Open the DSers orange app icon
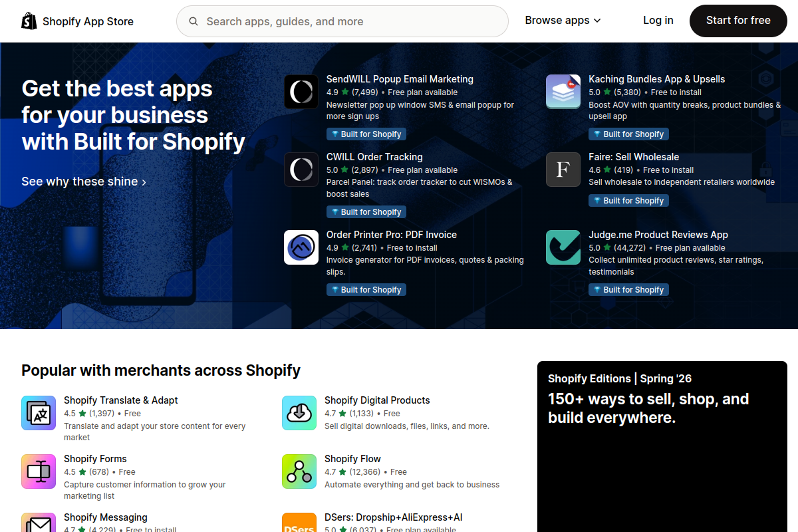The image size is (798, 532). 299,523
